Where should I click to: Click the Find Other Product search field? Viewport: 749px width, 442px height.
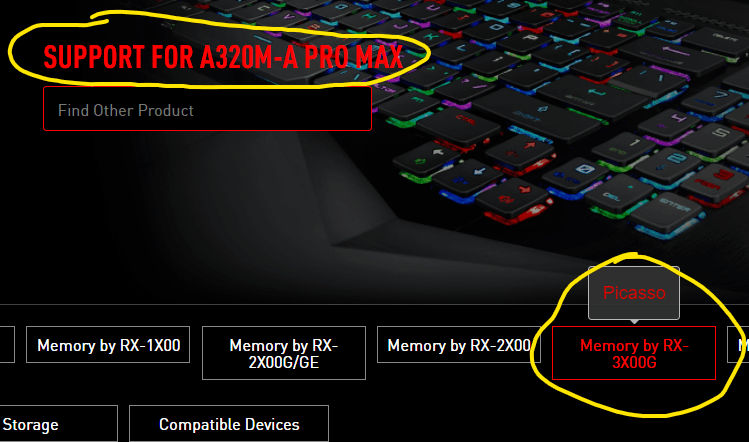click(207, 109)
